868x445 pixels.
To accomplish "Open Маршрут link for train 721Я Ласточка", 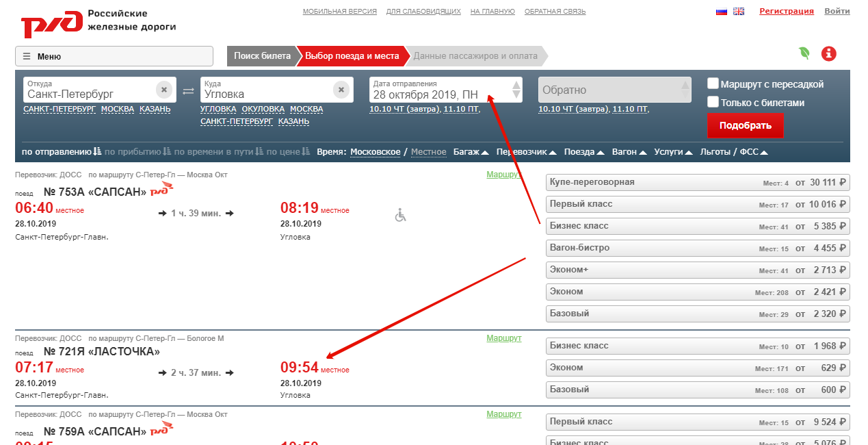I will coord(503,338).
